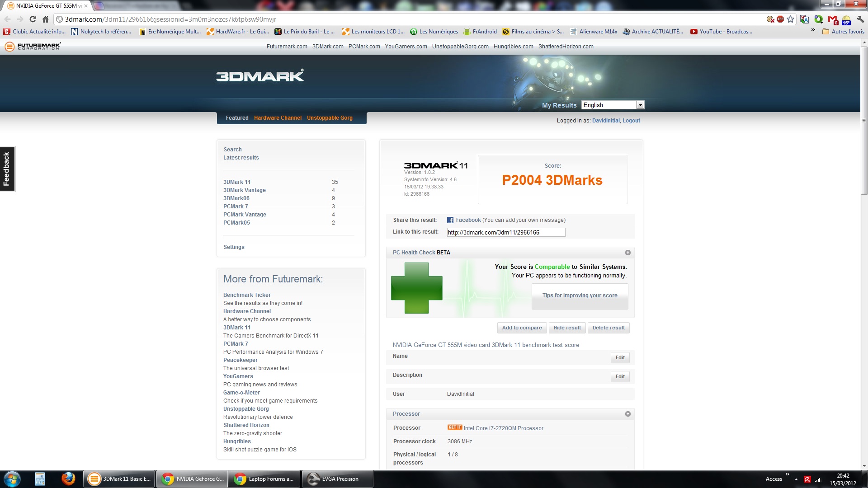Screen dimensions: 868x488
Task: Open the weather extension showing 15°
Action: [x=846, y=19]
